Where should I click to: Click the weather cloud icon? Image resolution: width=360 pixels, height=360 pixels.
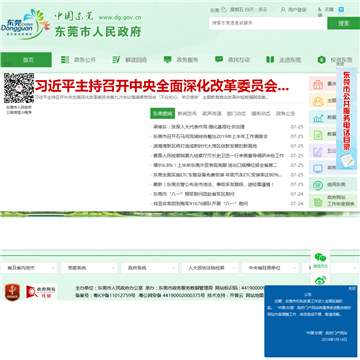(x=224, y=10)
